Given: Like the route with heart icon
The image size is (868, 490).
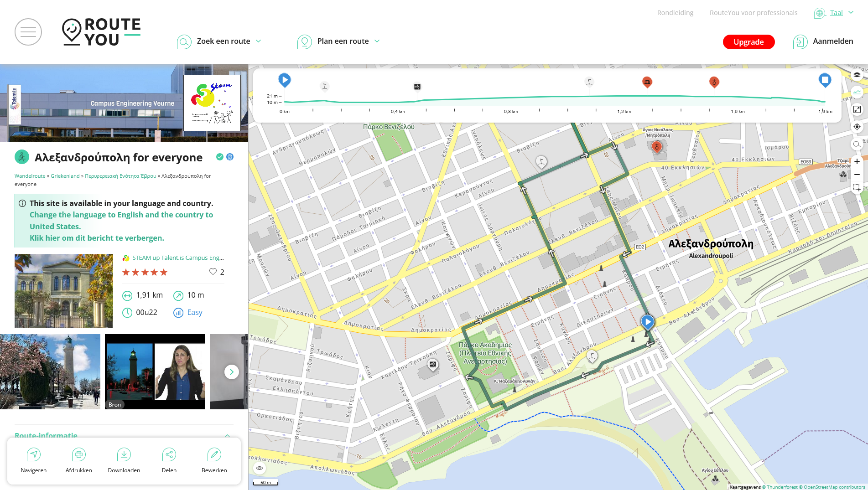Looking at the screenshot, I should 213,272.
